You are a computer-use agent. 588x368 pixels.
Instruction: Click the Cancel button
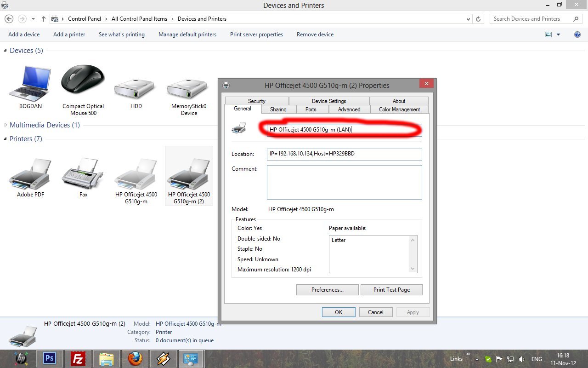point(375,312)
